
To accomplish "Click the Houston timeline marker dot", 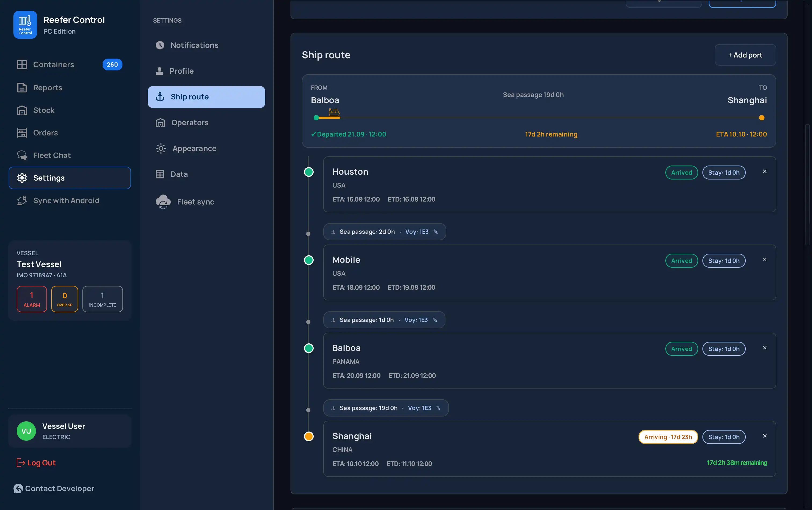I will click(x=309, y=172).
